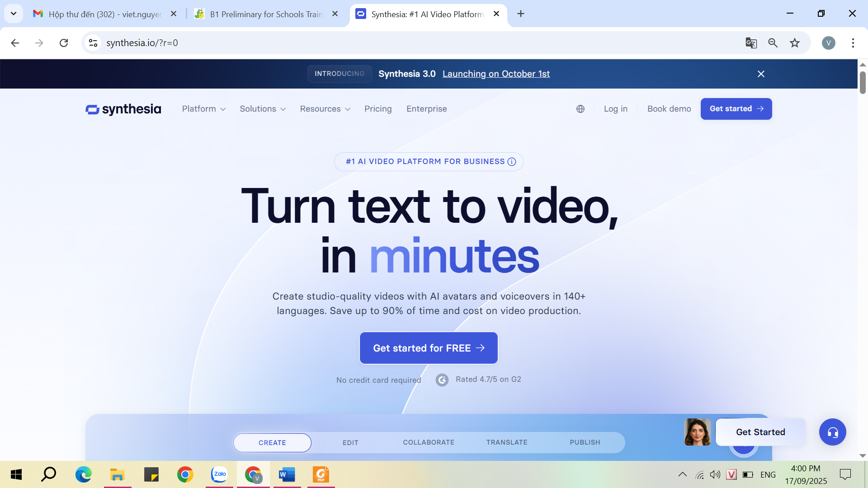Bookmark this page with the star icon

click(x=795, y=43)
